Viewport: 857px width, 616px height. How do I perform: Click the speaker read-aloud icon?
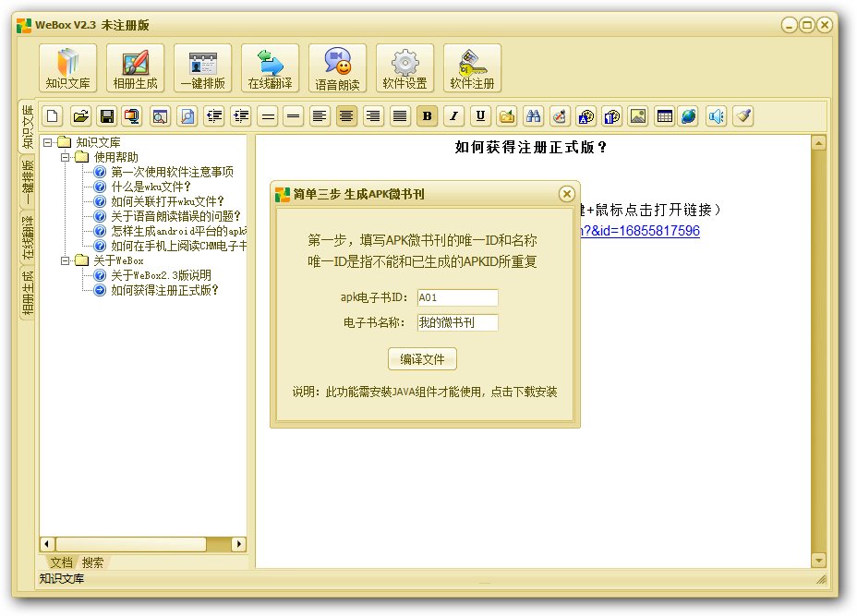click(x=716, y=115)
